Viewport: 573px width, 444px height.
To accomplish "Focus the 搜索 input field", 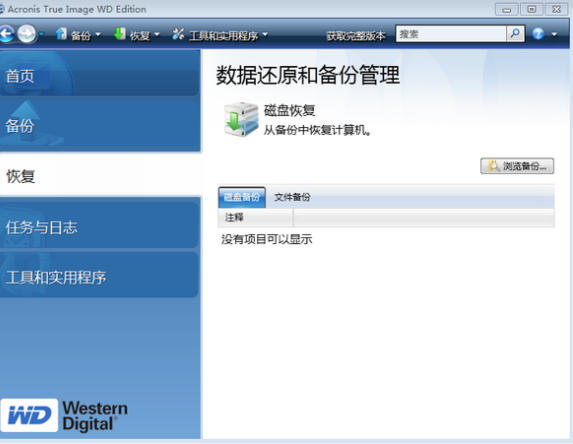I will tap(451, 34).
